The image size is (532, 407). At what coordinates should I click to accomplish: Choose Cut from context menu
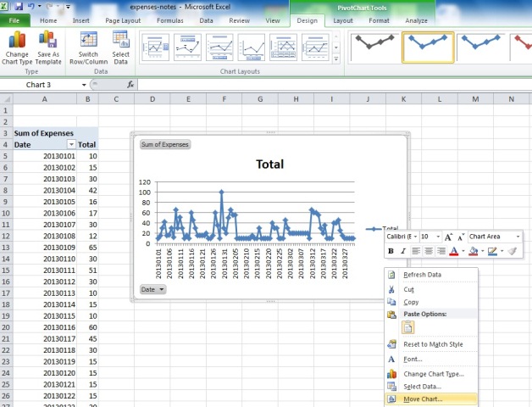[431, 289]
